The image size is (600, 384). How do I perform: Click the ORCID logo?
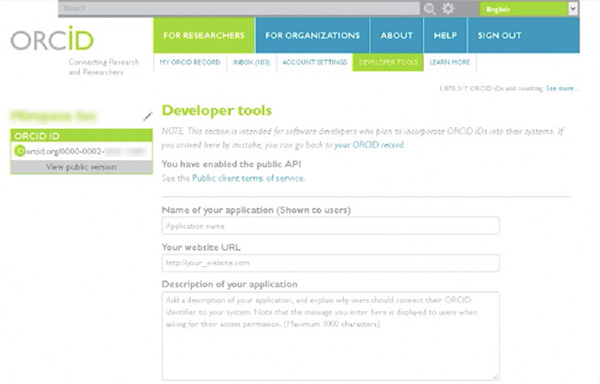[x=52, y=39]
